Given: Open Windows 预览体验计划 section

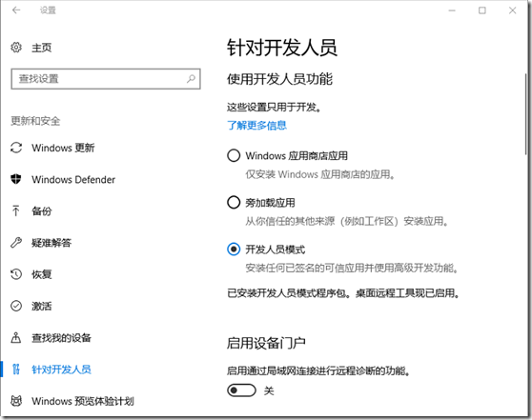Looking at the screenshot, I should pyautogui.click(x=83, y=401).
